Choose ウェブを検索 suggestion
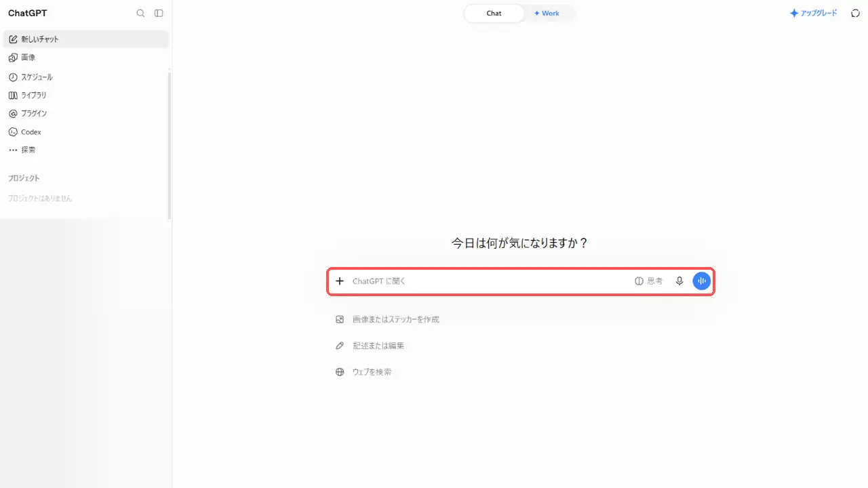Viewport: 868px width, 488px height. (363, 372)
